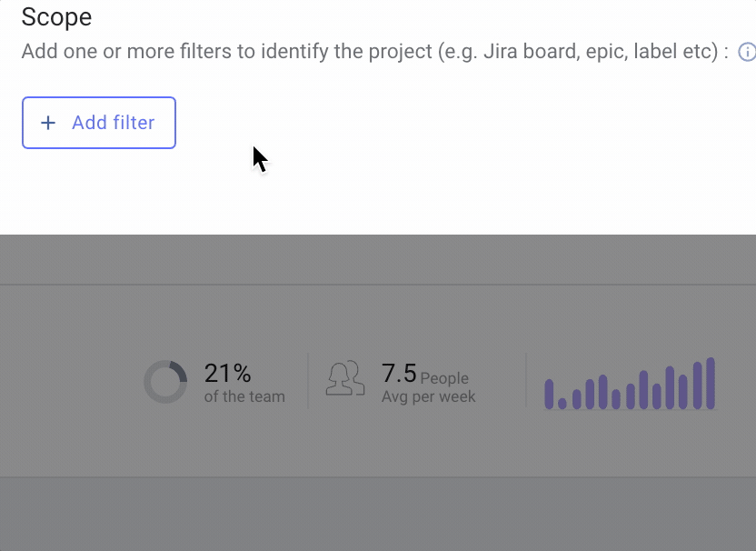Image resolution: width=756 pixels, height=551 pixels.
Task: Click the first bar of the weekly chart
Action: [x=549, y=394]
